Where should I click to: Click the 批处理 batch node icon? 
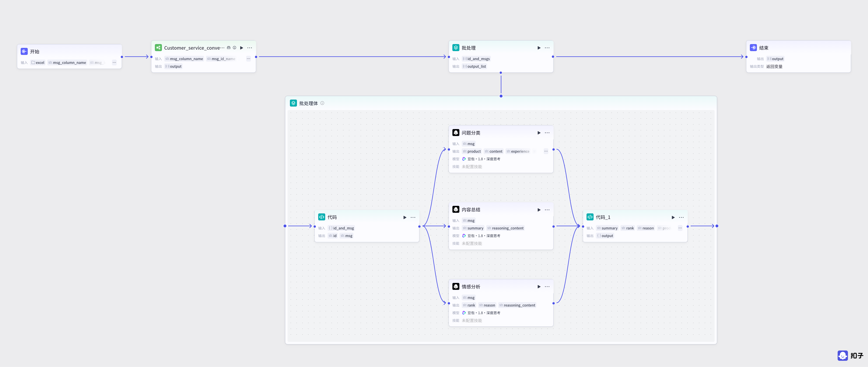click(x=456, y=48)
